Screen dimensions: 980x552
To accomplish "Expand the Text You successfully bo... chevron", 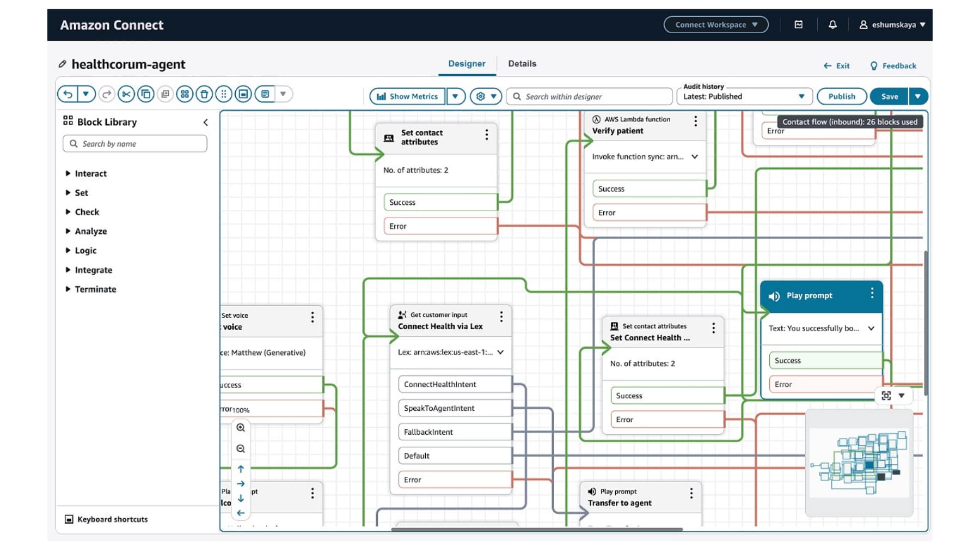I will point(871,329).
